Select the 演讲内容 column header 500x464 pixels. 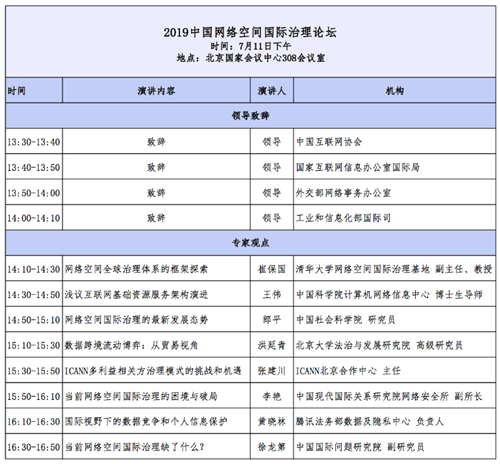156,90
